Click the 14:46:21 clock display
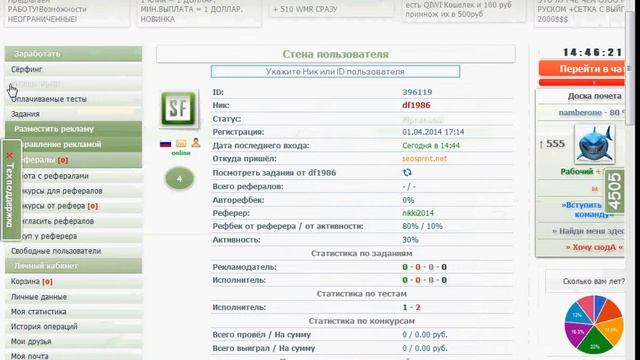 (x=592, y=52)
